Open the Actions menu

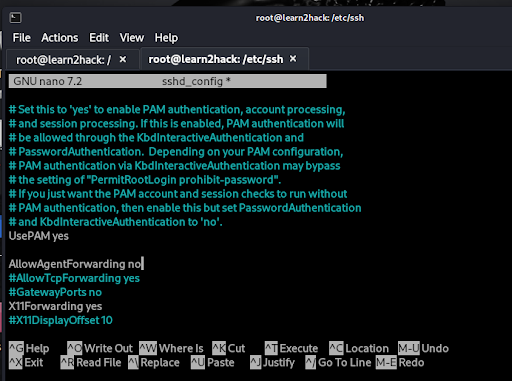60,38
